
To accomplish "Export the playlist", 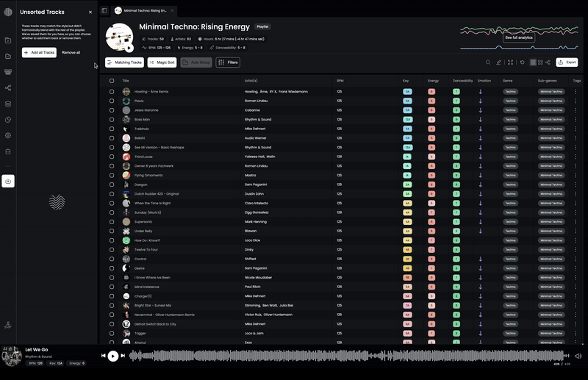I will click(x=567, y=62).
